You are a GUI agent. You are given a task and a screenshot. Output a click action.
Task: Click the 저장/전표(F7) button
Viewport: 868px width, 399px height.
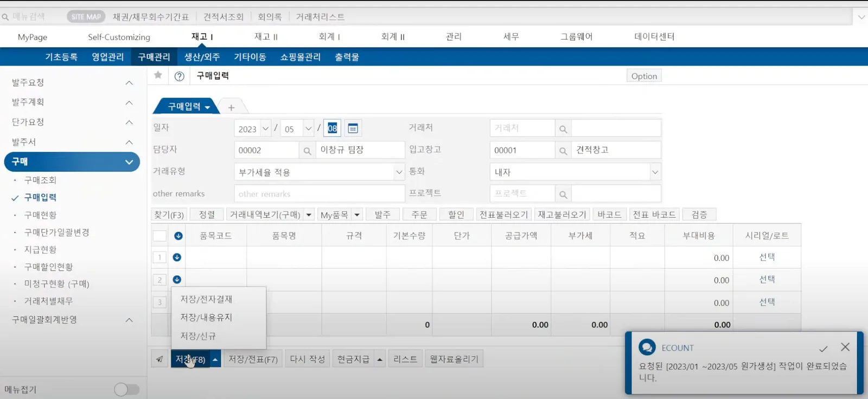tap(253, 359)
